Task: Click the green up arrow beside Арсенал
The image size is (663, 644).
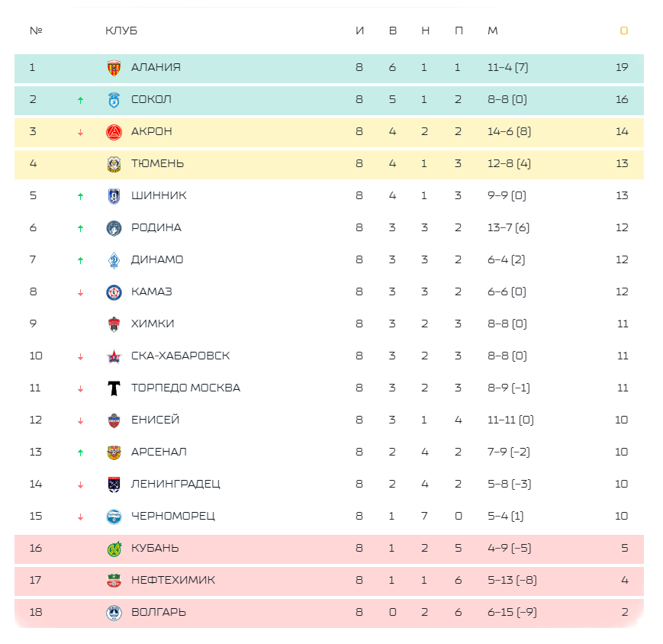Action: 80,452
